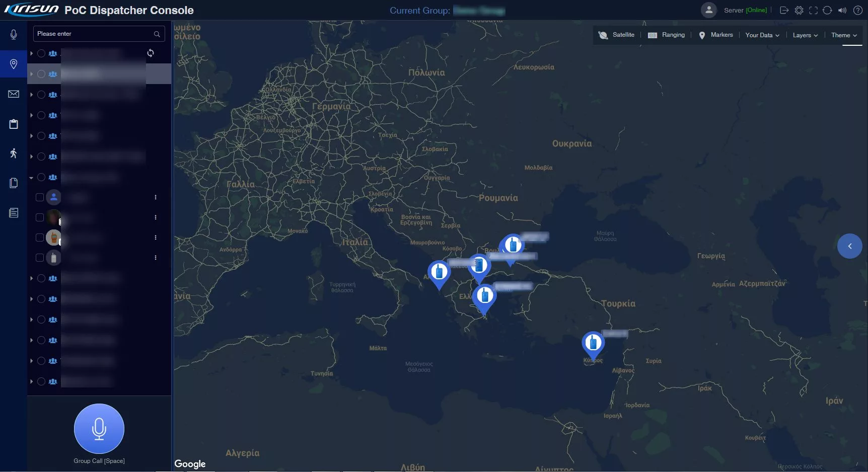Tick the checkbox for the photo-avatar member
Viewport: 868px width, 472px height.
[40, 217]
